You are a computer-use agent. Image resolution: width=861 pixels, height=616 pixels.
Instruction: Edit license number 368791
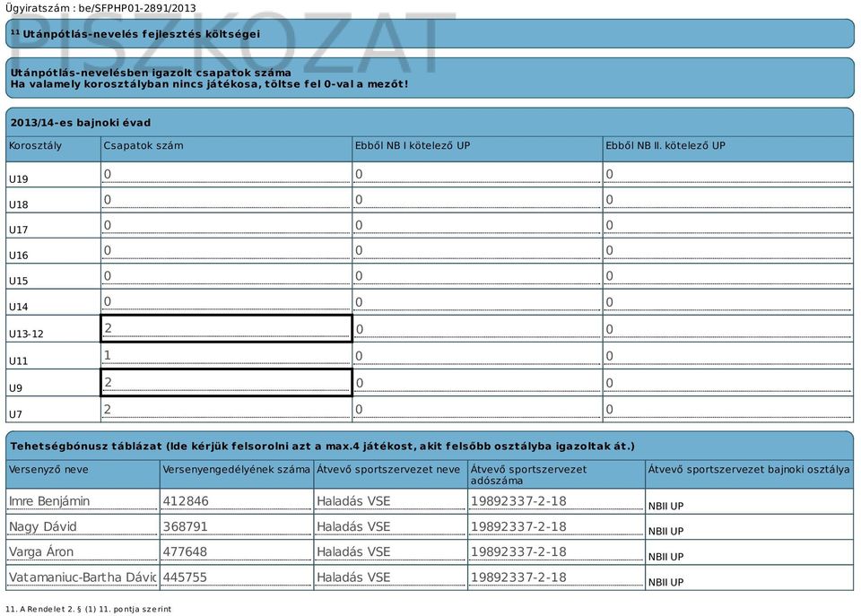237,526
